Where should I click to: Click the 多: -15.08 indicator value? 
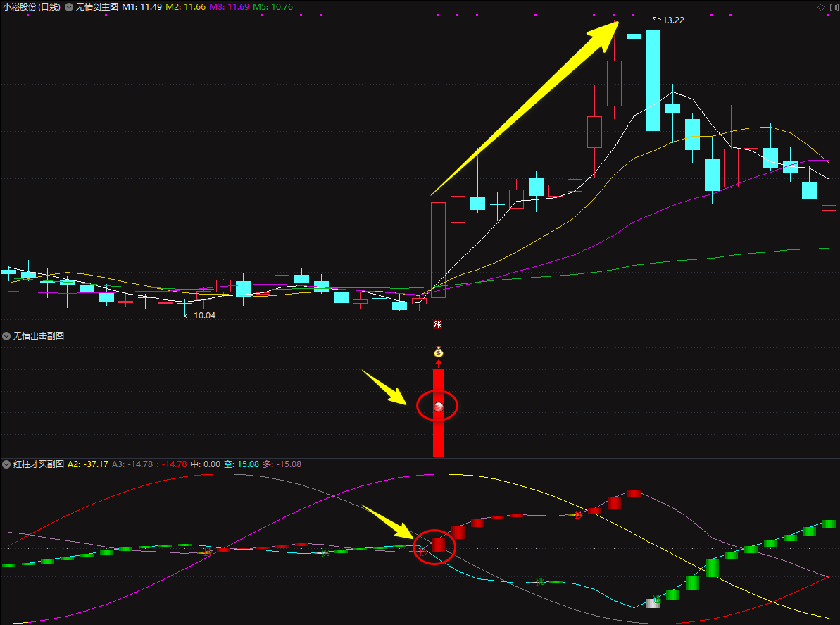click(x=282, y=464)
